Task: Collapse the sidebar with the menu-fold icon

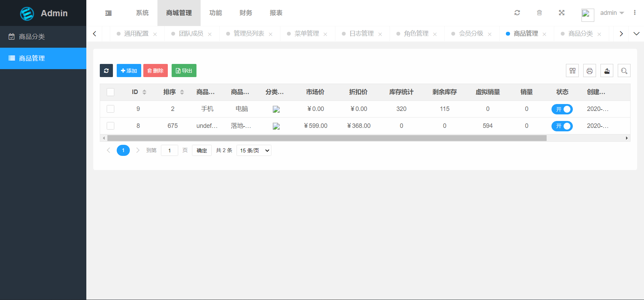Action: tap(108, 13)
